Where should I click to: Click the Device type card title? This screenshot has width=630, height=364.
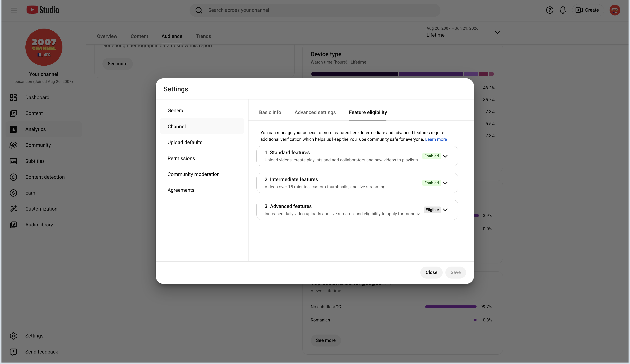point(326,54)
